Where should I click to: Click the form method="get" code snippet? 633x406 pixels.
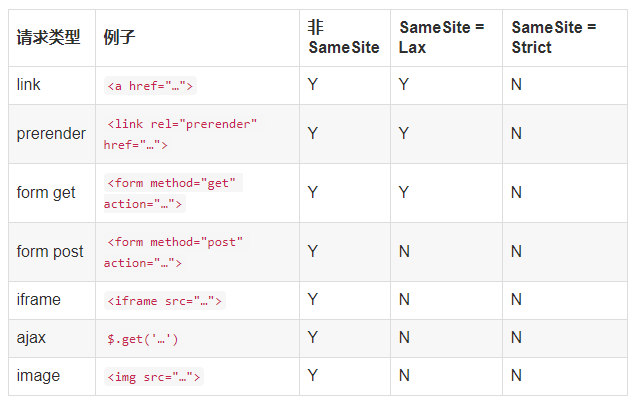(173, 193)
